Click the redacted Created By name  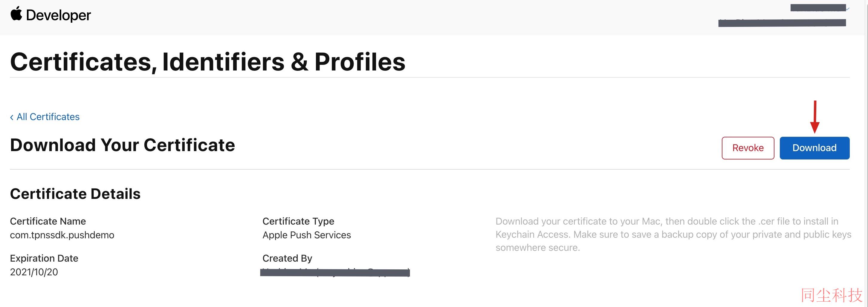pos(335,272)
